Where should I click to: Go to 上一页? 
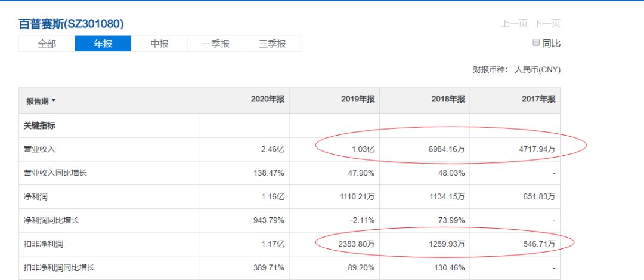pyautogui.click(x=514, y=23)
